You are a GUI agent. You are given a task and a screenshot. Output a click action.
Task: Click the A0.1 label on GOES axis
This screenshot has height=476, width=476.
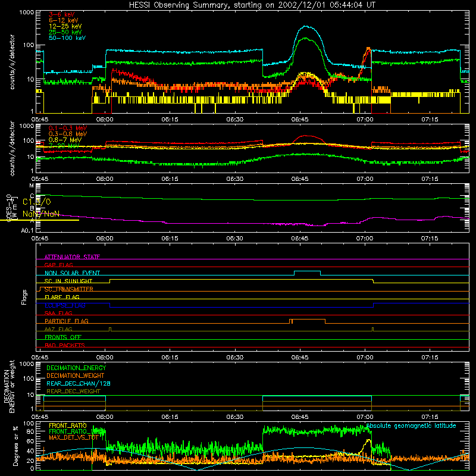point(27,230)
